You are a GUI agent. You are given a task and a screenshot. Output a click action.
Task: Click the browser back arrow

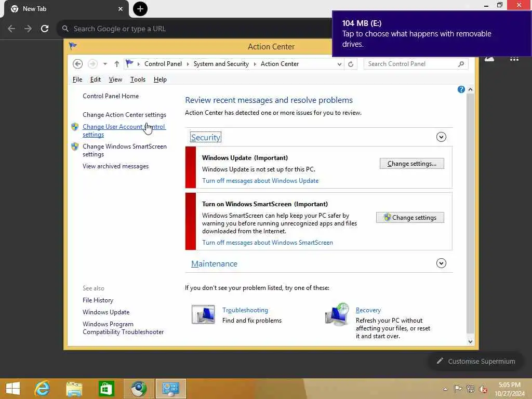(11, 29)
